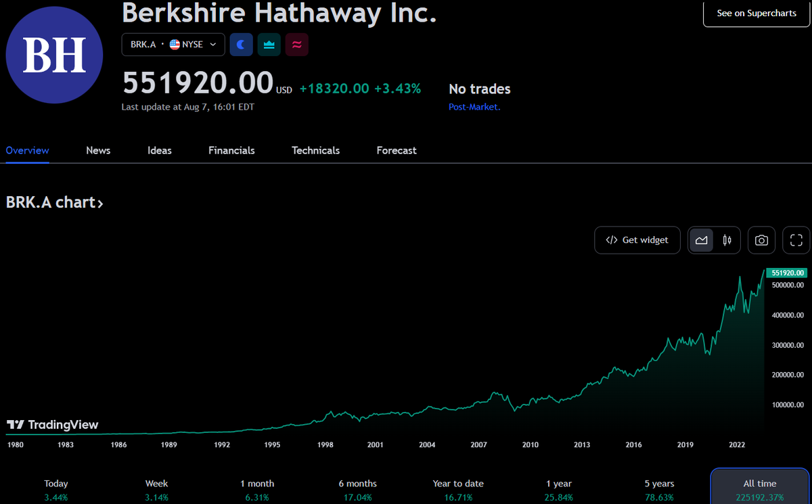The image size is (812, 504).
Task: Switch chart to area style
Action: point(701,240)
